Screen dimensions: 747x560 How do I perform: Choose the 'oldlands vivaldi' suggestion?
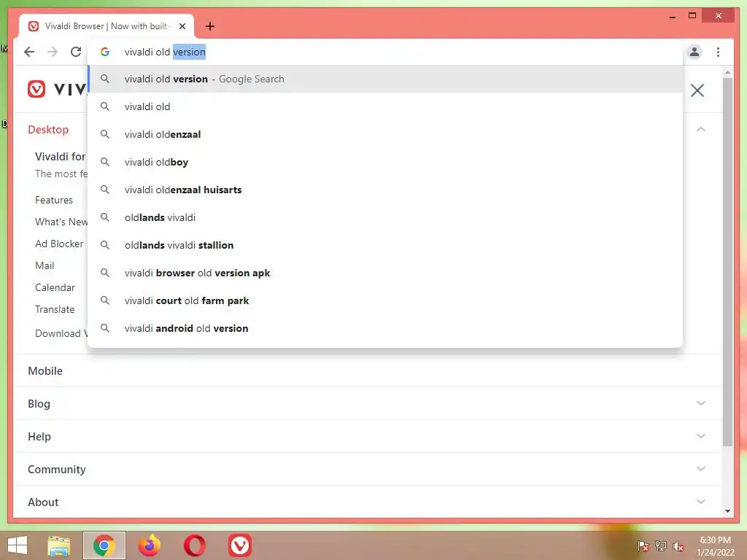(x=385, y=217)
